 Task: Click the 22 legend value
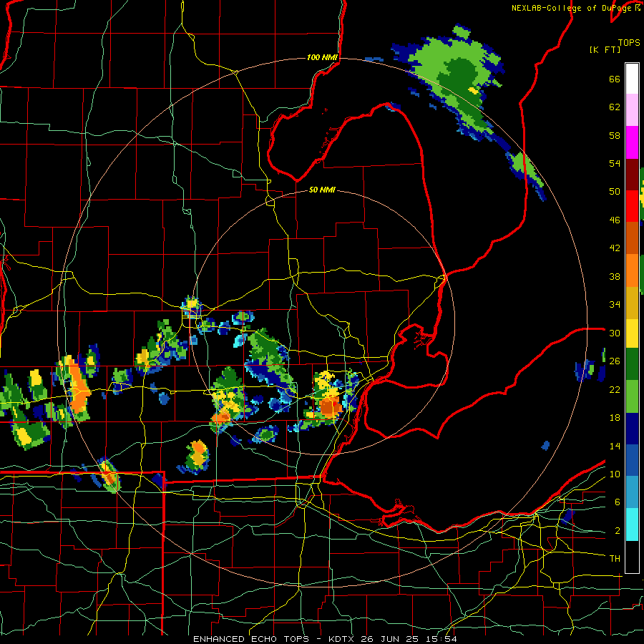[615, 389]
